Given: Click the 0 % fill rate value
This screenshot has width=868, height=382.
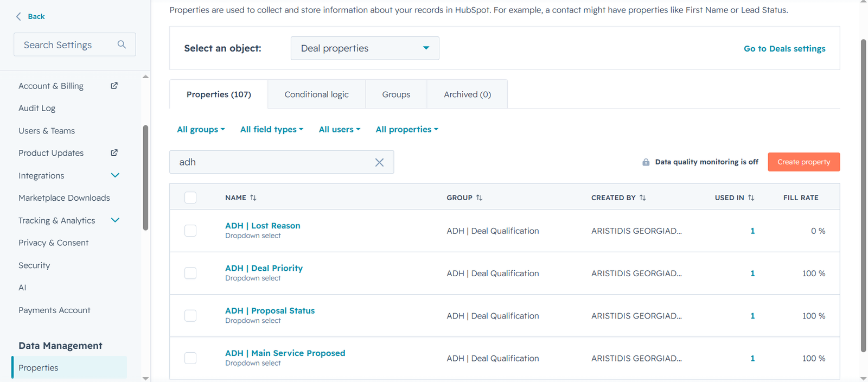Looking at the screenshot, I should 818,231.
